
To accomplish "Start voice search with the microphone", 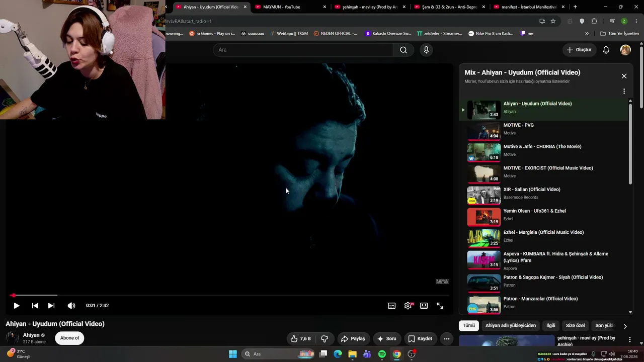I will [x=426, y=50].
